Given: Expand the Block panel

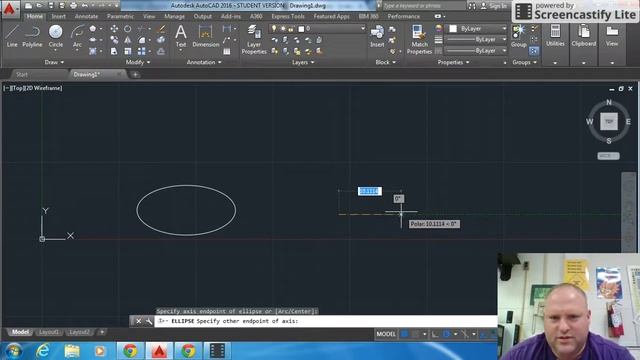Looking at the screenshot, I should (x=386, y=62).
